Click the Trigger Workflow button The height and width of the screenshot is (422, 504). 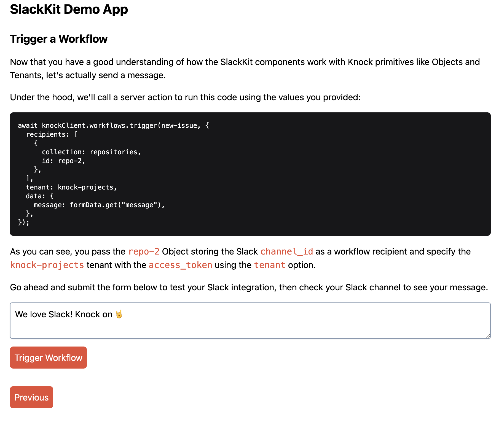point(48,357)
